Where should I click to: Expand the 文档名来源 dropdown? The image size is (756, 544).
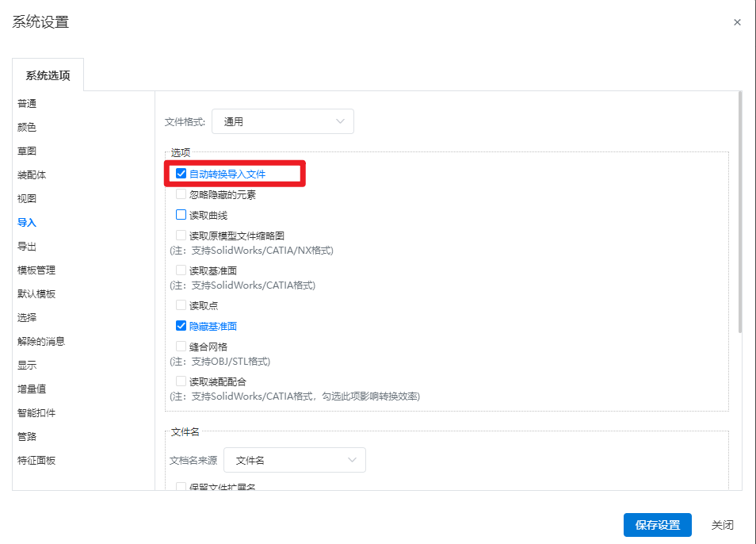pos(294,460)
